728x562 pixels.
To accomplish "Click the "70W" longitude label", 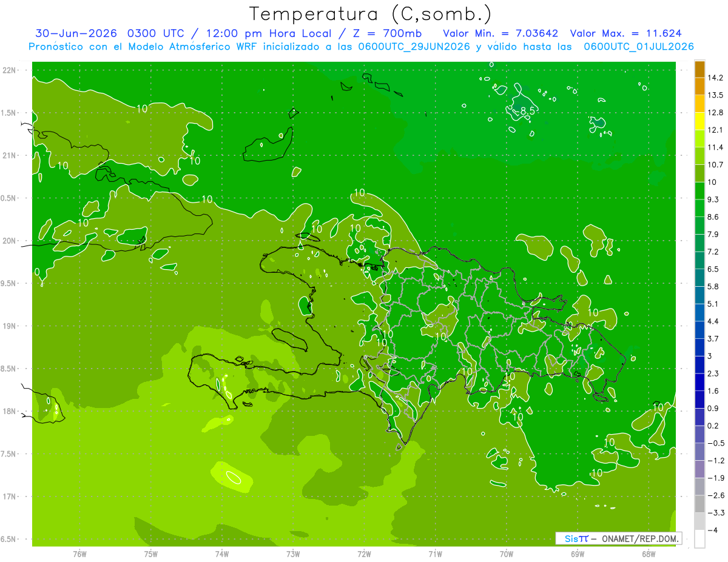I will [507, 554].
